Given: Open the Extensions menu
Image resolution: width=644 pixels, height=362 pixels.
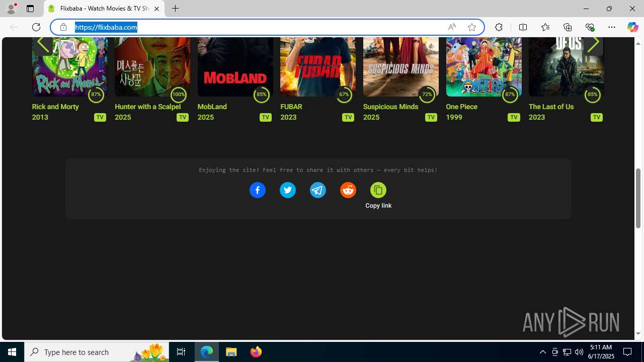Looking at the screenshot, I should 499,27.
